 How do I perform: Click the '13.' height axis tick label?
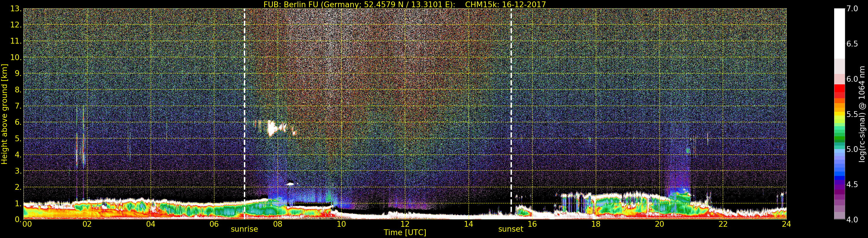tap(16, 9)
